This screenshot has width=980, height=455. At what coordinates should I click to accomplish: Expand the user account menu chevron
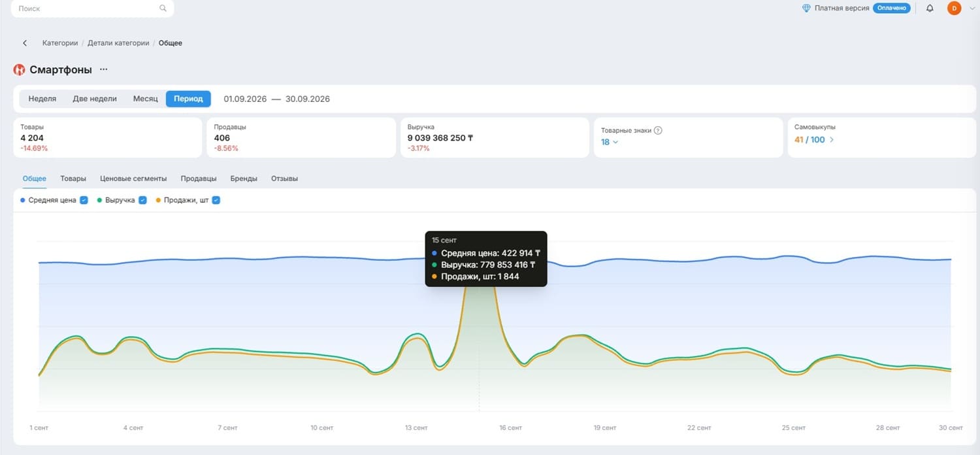tap(971, 8)
